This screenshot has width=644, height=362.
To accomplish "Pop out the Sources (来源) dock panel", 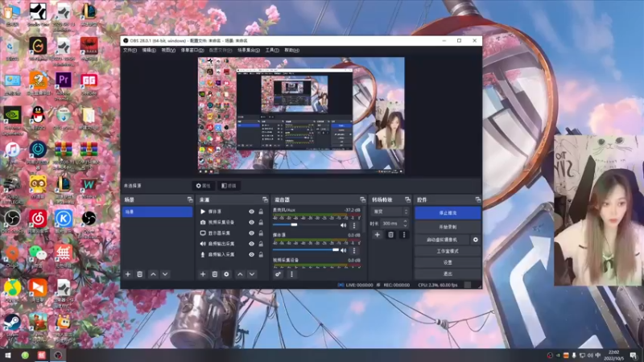I will coord(265,200).
